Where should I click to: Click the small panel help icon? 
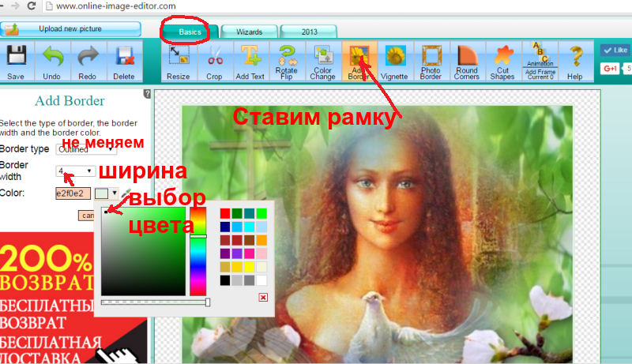click(147, 94)
